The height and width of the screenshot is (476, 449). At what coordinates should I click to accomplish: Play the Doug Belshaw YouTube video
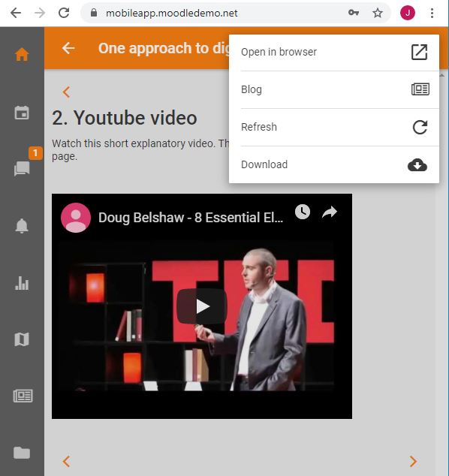pos(202,306)
